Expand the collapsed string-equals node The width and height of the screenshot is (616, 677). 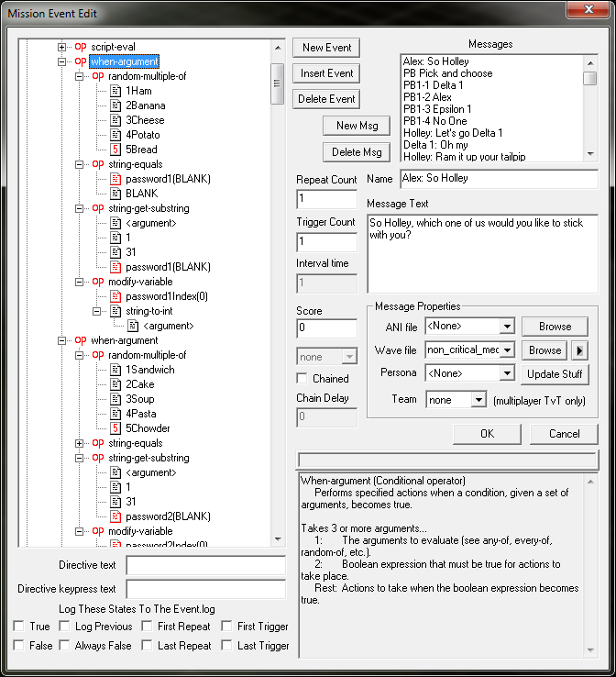coord(80,443)
